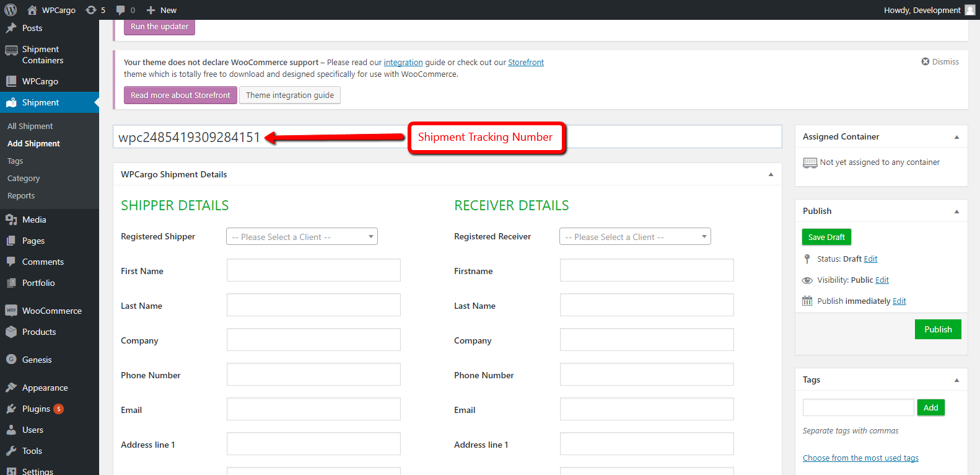
Task: Open the comments bubble icon
Action: 120,10
